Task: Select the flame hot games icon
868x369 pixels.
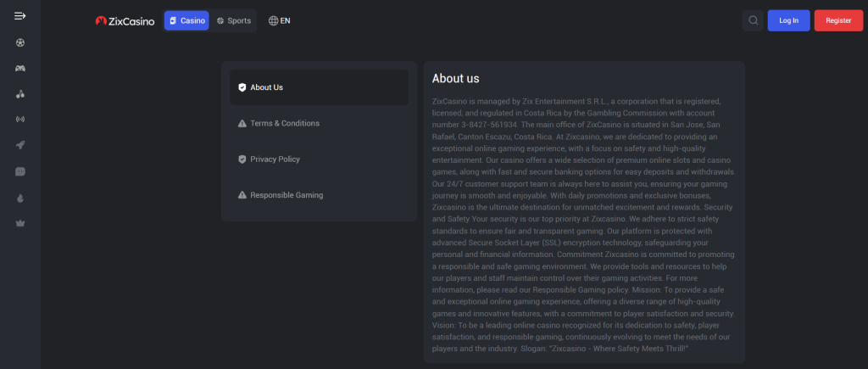Action: (x=20, y=198)
